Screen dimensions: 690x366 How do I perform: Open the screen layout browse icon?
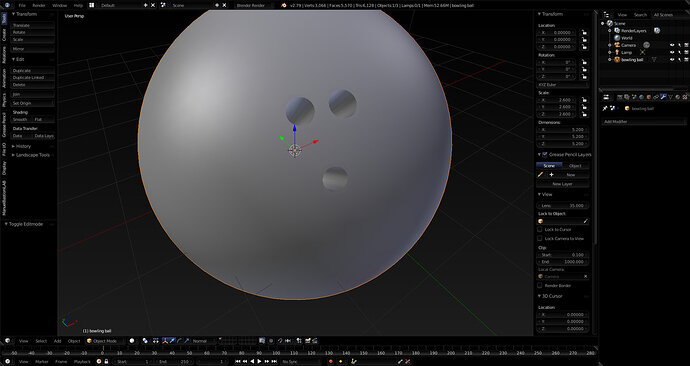tap(92, 5)
